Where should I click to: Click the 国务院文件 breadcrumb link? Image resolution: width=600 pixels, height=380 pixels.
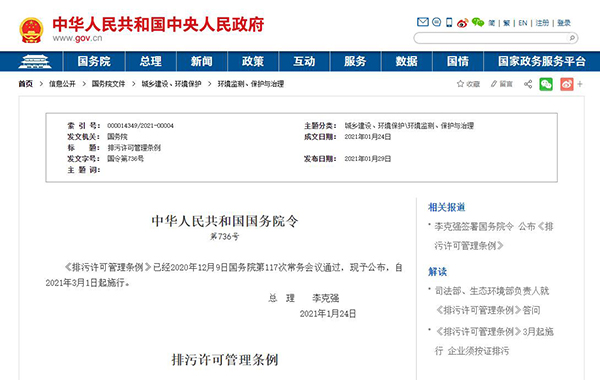108,84
